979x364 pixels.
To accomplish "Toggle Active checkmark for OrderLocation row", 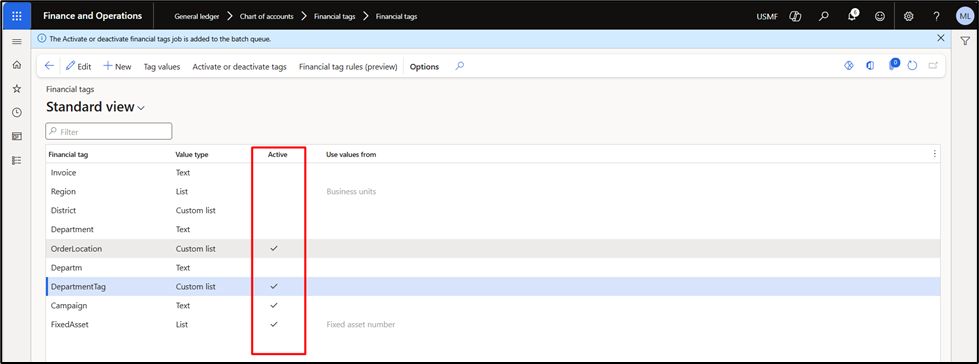I will (273, 248).
